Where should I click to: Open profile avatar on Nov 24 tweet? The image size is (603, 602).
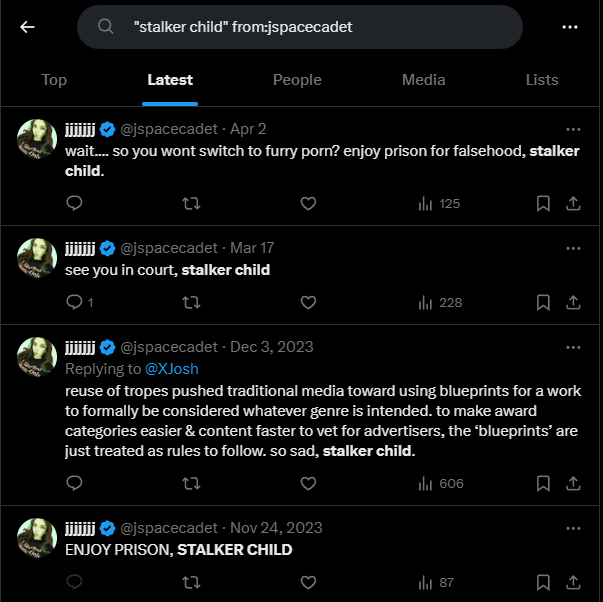37,538
